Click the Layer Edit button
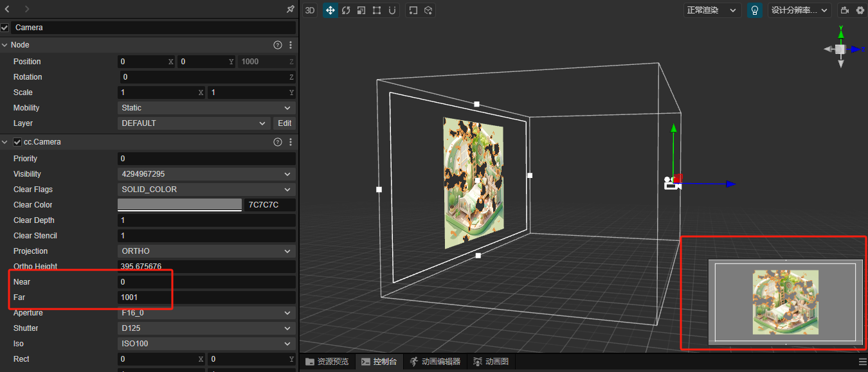 (285, 123)
